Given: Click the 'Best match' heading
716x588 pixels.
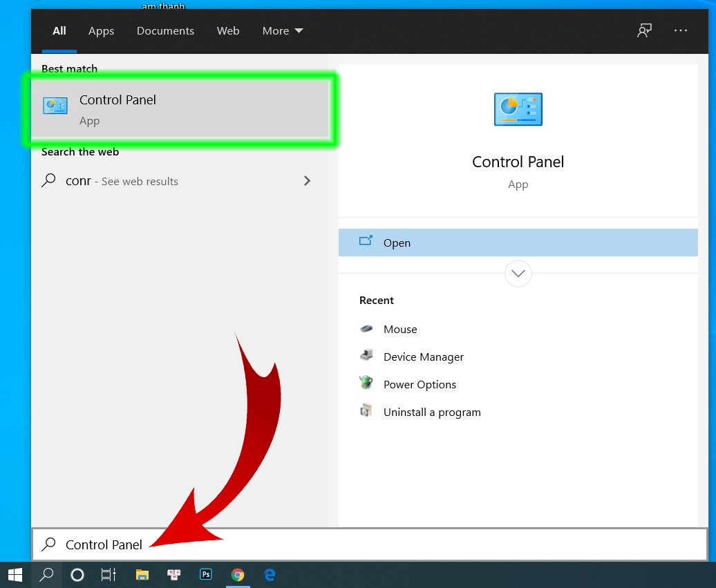Looking at the screenshot, I should coord(69,69).
